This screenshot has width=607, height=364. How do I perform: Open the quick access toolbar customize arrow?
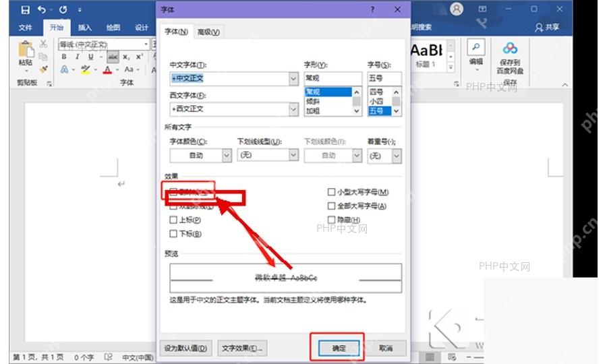80,10
